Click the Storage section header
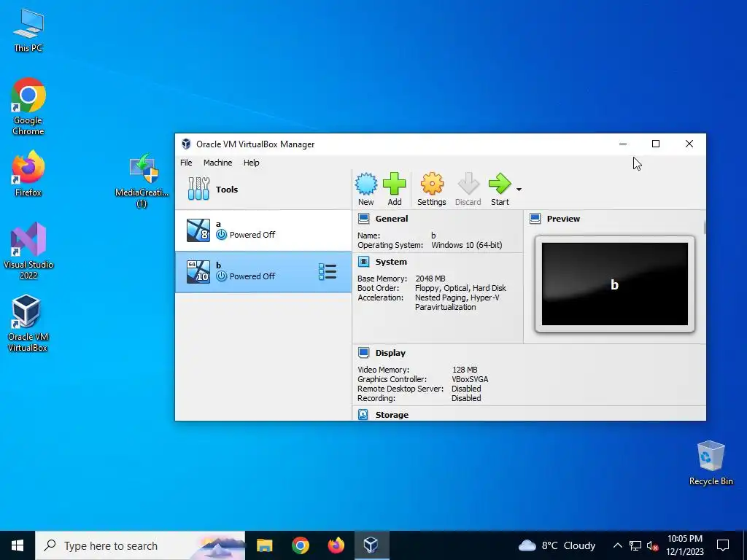 pos(392,415)
